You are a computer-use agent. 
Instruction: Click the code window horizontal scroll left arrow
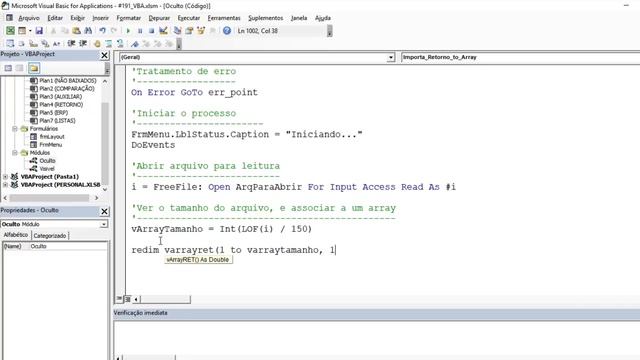[x=136, y=299]
